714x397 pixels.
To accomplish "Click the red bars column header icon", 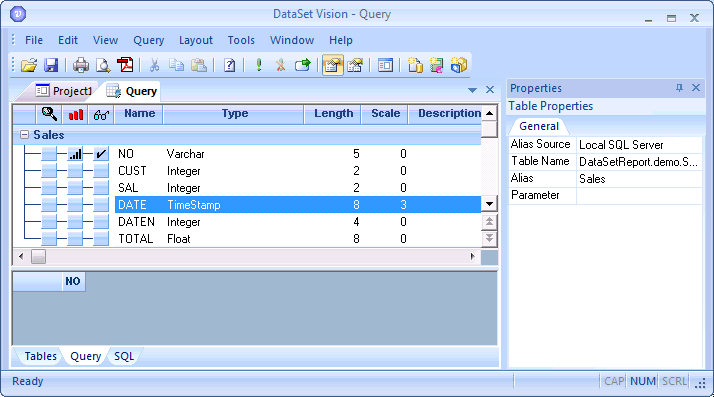I will pos(76,114).
